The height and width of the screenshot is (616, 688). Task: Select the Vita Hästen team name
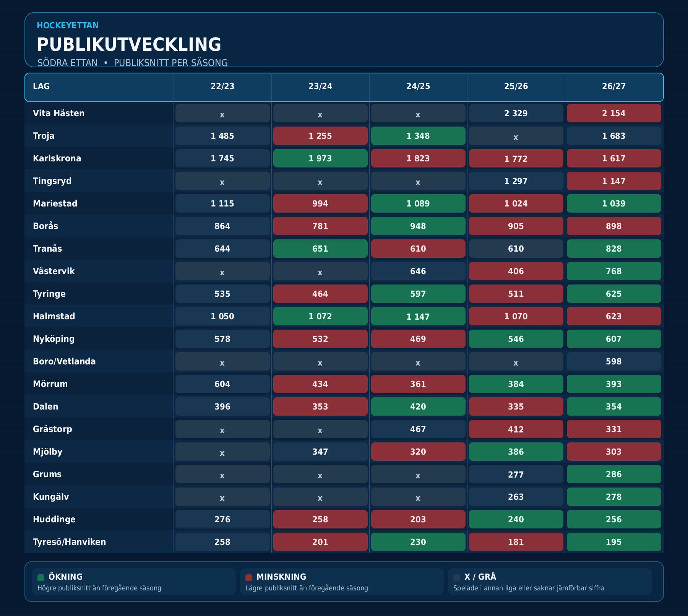point(58,113)
